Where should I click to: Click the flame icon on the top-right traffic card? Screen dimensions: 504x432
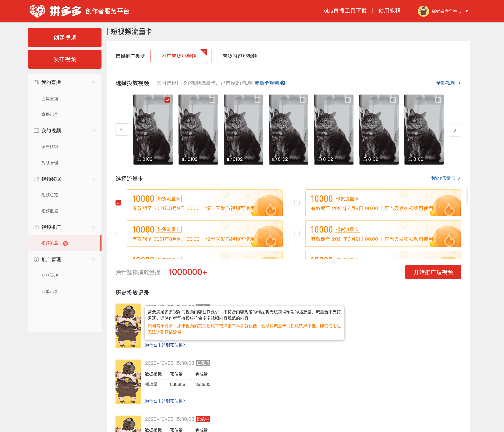click(449, 209)
